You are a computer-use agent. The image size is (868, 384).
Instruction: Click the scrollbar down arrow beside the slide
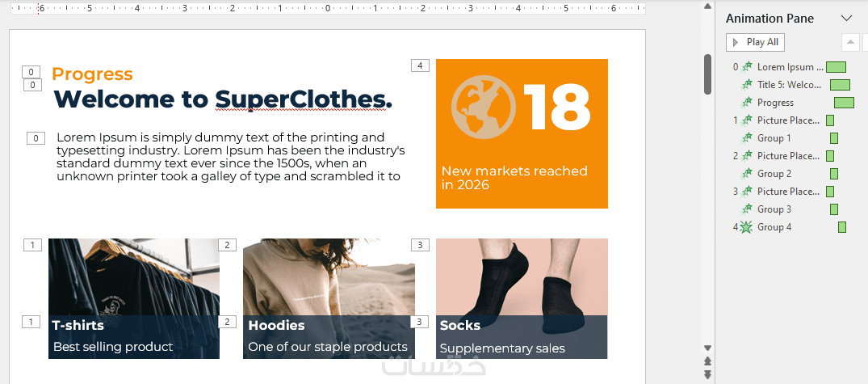(x=707, y=348)
